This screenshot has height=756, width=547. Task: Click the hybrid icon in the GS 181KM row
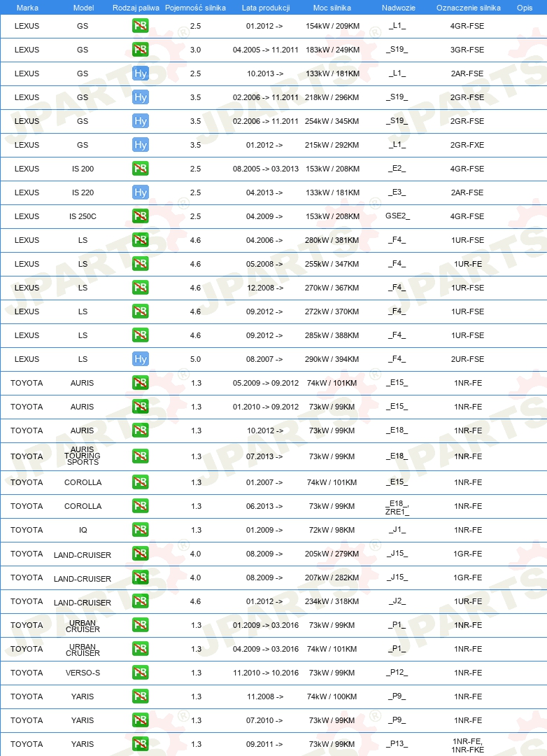(x=140, y=73)
